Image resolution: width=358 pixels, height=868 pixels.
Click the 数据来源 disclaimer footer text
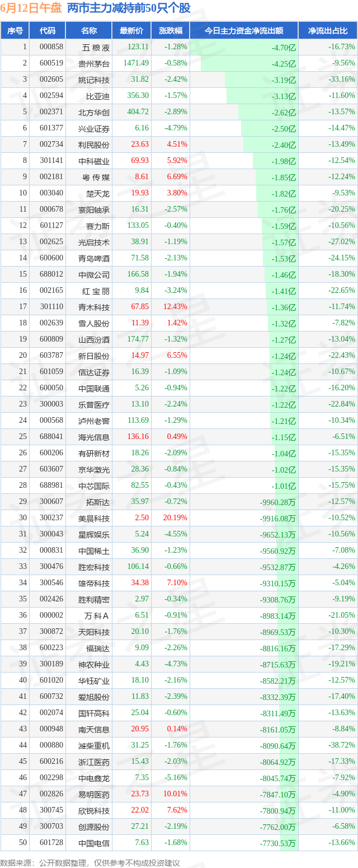(90, 862)
